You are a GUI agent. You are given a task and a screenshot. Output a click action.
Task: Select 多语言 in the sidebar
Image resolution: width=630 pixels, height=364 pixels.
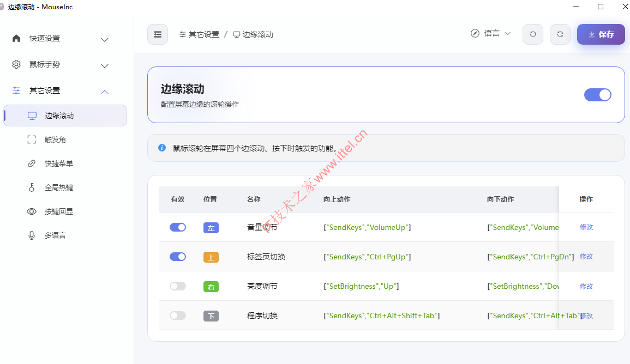coord(65,235)
